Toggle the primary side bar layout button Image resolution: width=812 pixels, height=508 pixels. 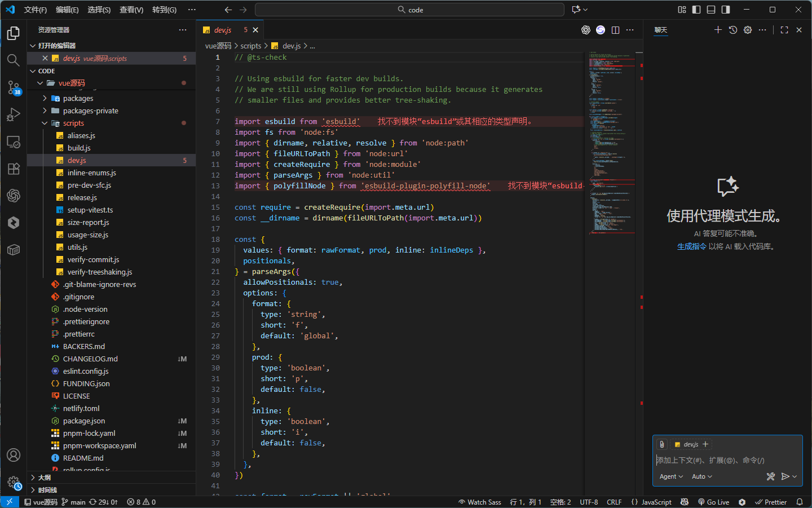coord(696,10)
